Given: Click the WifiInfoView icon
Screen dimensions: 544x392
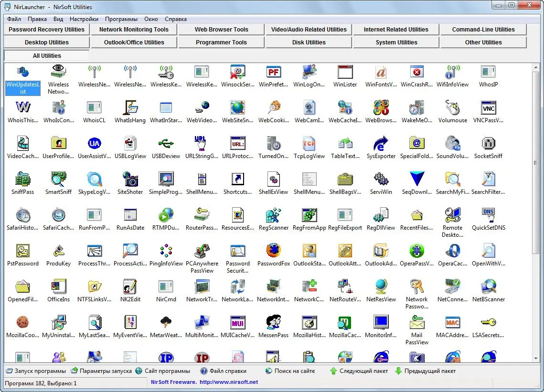Looking at the screenshot, I should click(452, 72).
